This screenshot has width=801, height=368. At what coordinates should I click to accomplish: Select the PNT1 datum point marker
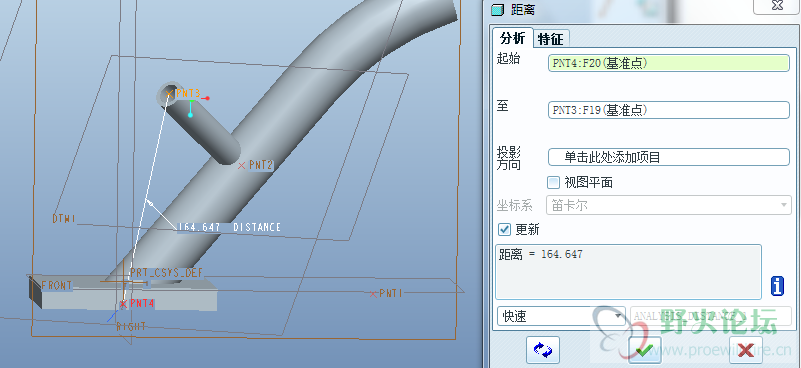(x=373, y=294)
